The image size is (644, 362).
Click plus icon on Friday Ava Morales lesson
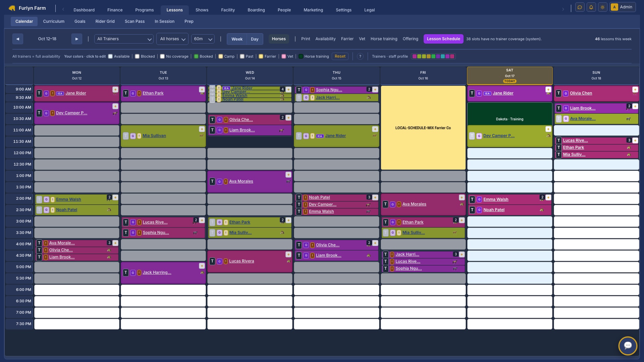pyautogui.click(x=462, y=198)
